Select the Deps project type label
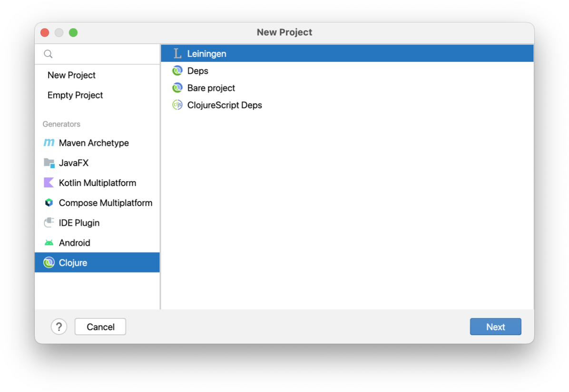 coord(198,71)
